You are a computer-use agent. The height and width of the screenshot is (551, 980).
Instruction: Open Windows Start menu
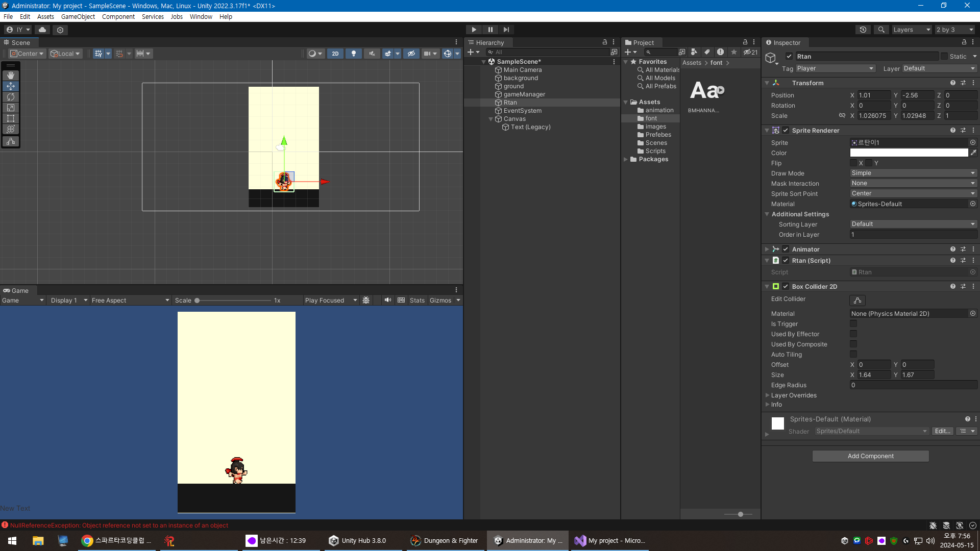[12, 541]
